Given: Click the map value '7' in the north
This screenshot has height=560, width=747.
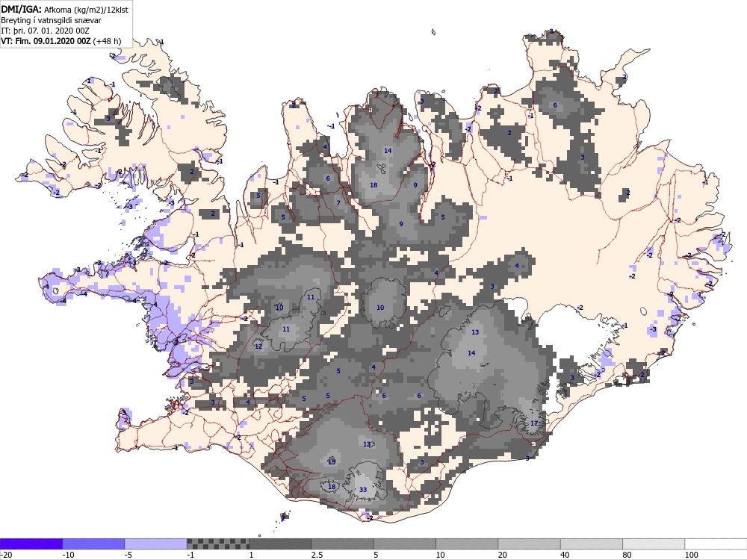Looking at the screenshot, I should pyautogui.click(x=338, y=203).
